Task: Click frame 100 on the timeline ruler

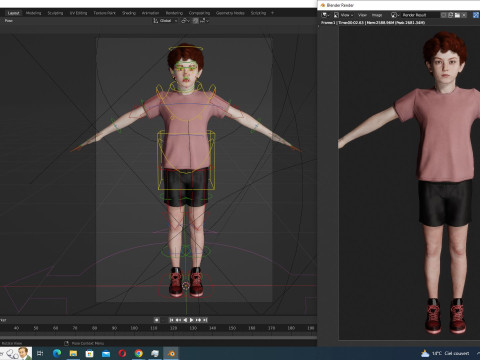Action: (134, 328)
